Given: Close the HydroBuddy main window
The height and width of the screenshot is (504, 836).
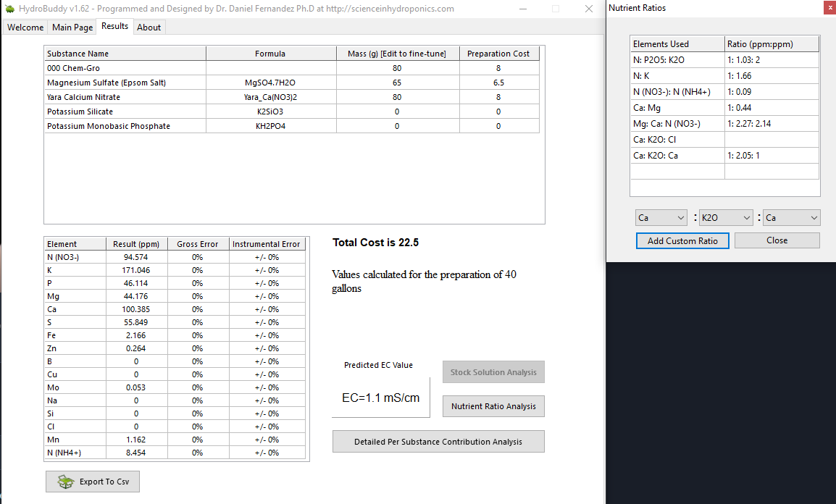Looking at the screenshot, I should [x=589, y=9].
